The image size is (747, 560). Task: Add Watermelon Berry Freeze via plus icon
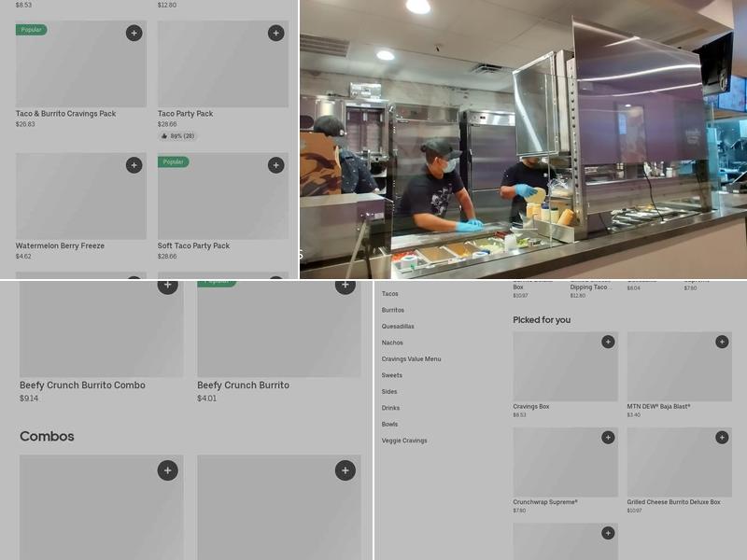tap(134, 165)
